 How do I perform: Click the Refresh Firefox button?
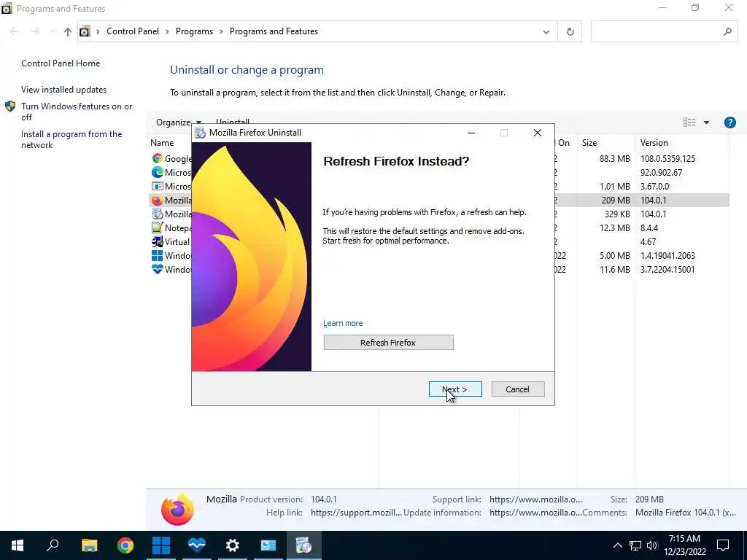coord(388,343)
